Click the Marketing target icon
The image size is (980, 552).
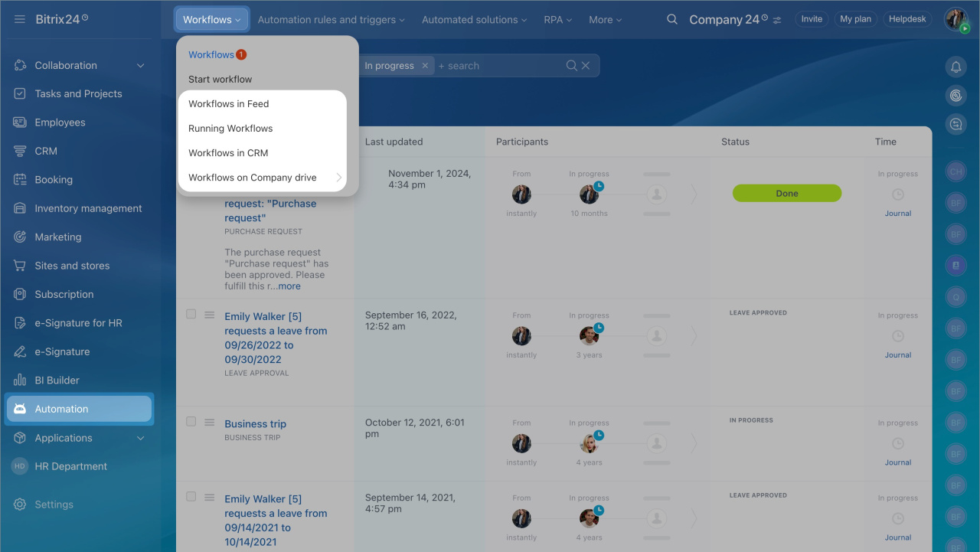click(21, 237)
